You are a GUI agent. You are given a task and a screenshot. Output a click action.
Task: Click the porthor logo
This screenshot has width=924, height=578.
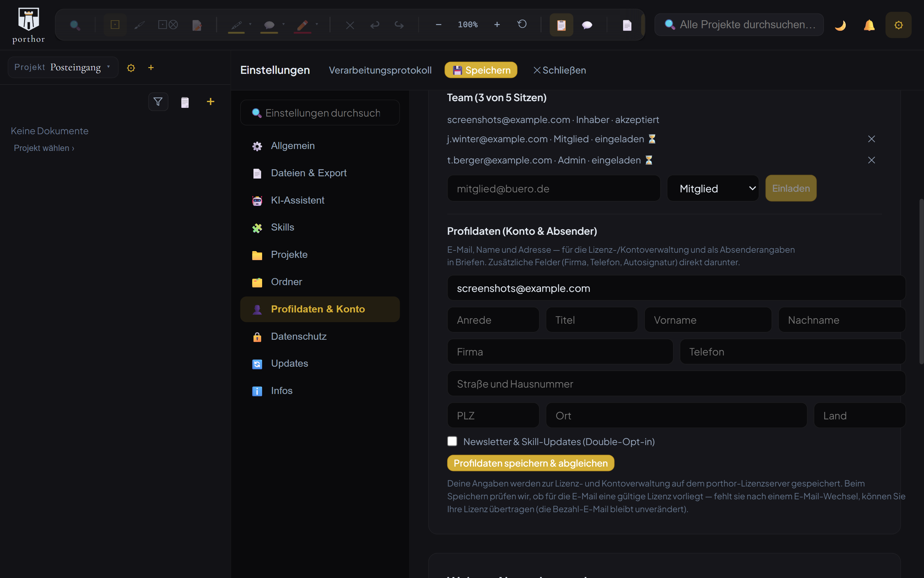[x=29, y=25]
